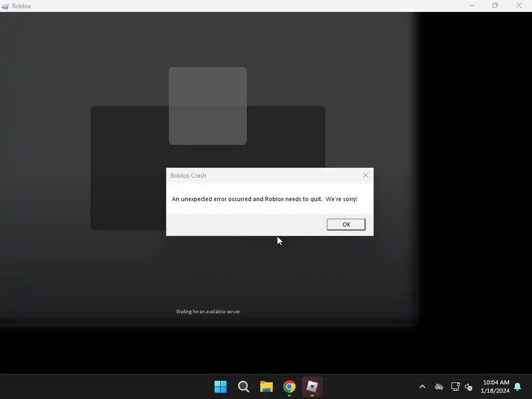Screen dimensions: 532x399
Task: Close the Roblox Crash dialog with X
Action: 365,175
